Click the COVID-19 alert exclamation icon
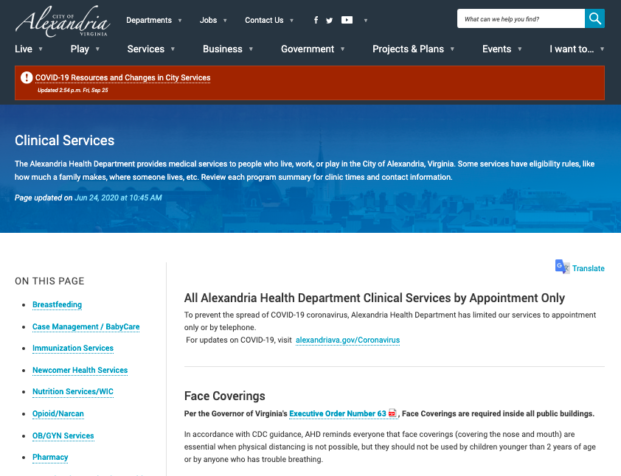621x476 pixels. (x=27, y=78)
